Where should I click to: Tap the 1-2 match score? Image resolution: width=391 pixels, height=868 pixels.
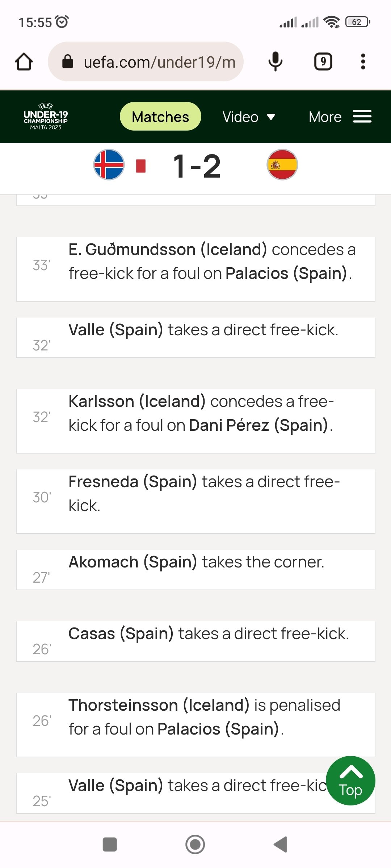197,166
